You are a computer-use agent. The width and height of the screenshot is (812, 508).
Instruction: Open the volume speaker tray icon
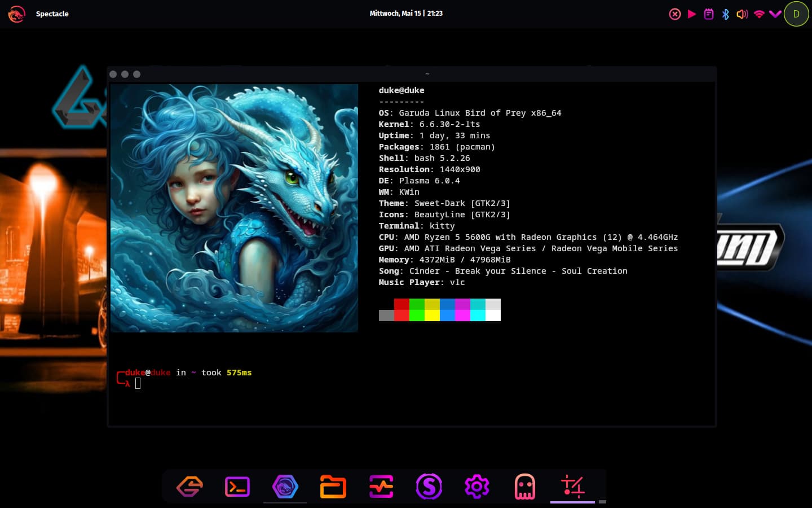742,14
